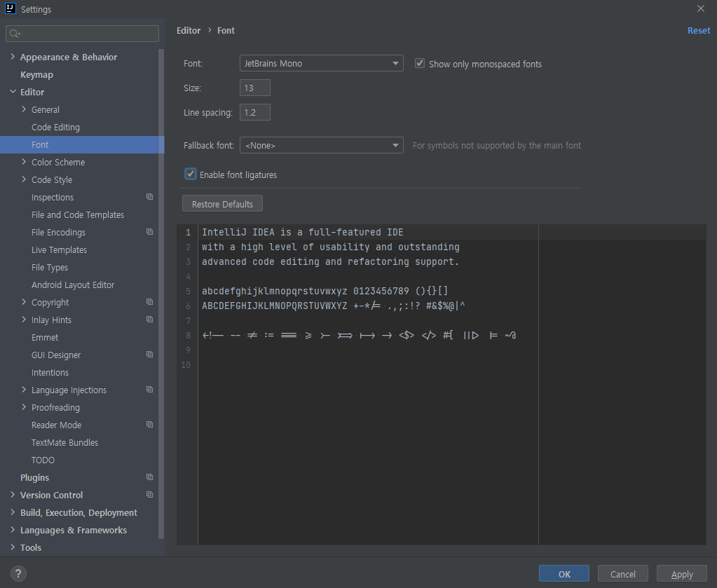Click the project-level icon beside Copyright
717x588 pixels.
(149, 302)
